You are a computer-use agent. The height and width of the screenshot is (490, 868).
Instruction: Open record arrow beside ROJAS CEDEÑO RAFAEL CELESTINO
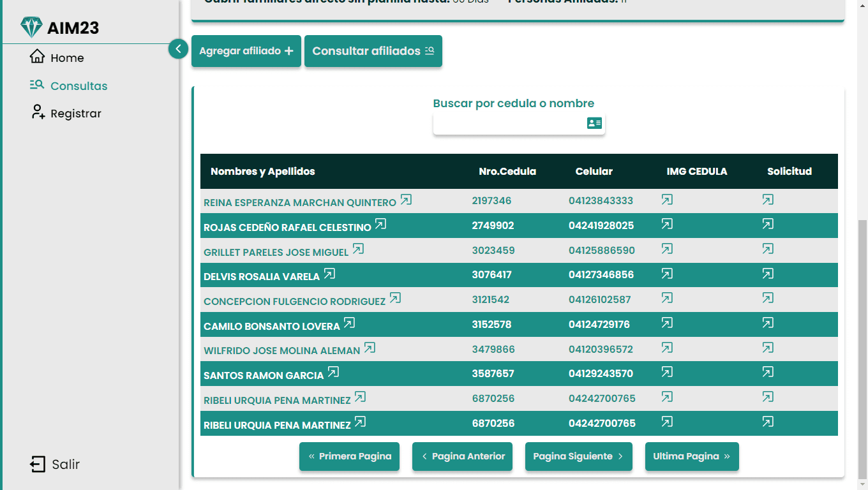[380, 224]
